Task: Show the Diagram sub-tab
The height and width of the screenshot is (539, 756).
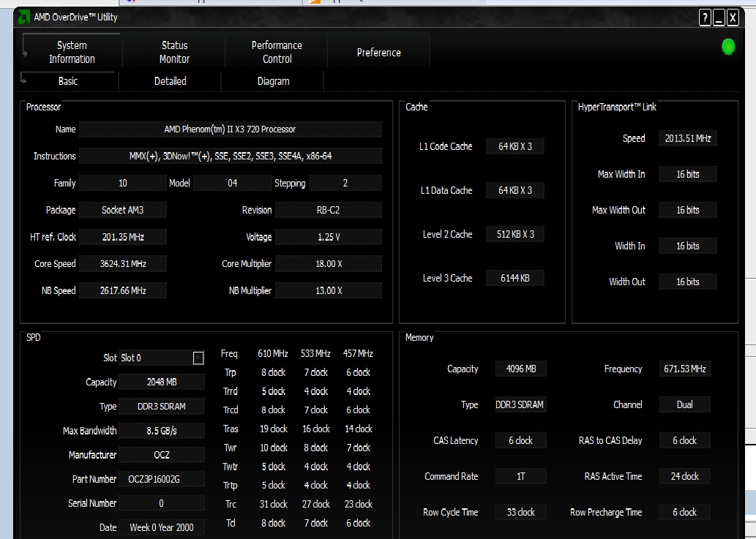Action: point(274,81)
